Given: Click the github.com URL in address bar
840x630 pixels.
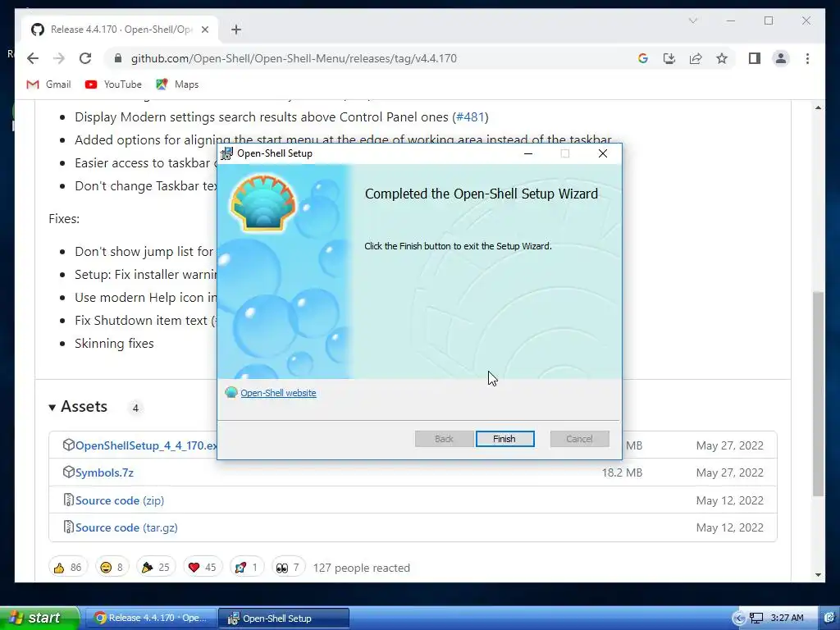Looking at the screenshot, I should pos(294,58).
